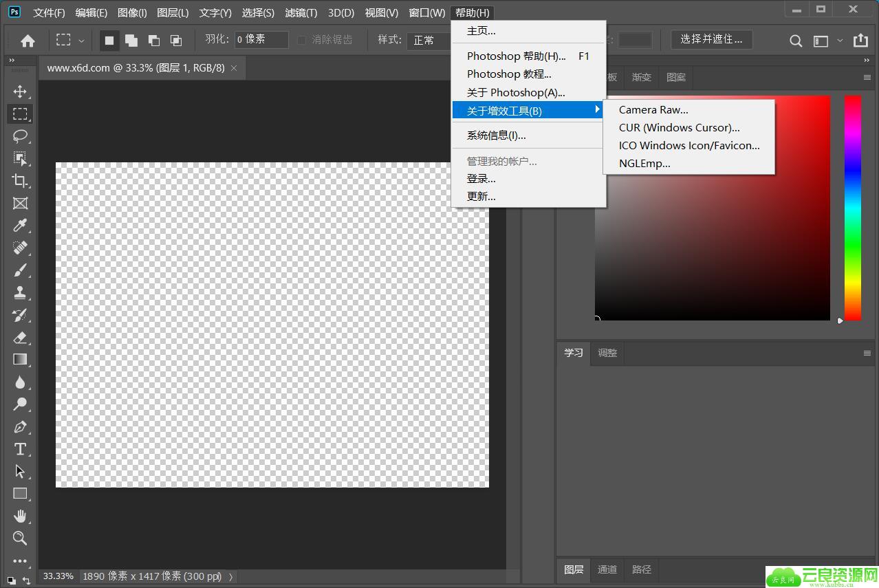Click 系统信息(I)... in Help menu

coord(496,135)
